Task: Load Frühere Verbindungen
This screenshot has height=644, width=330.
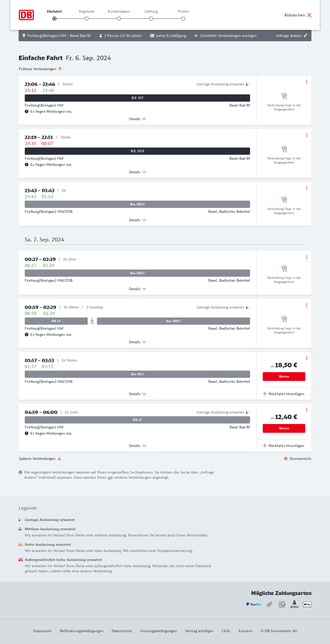Action: pyautogui.click(x=40, y=69)
